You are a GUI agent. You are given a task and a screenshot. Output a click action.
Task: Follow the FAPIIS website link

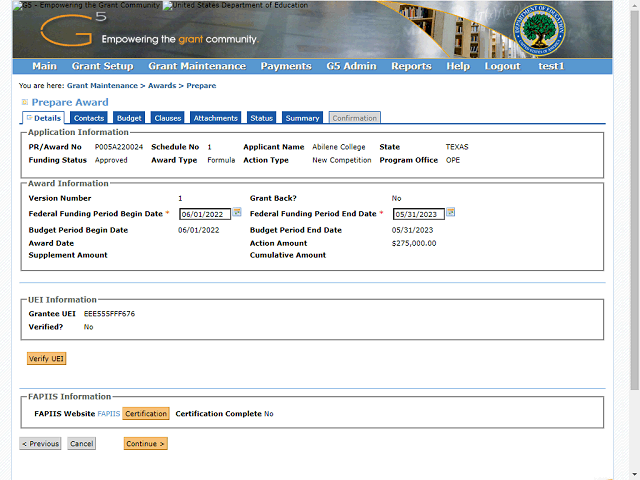pyautogui.click(x=108, y=413)
